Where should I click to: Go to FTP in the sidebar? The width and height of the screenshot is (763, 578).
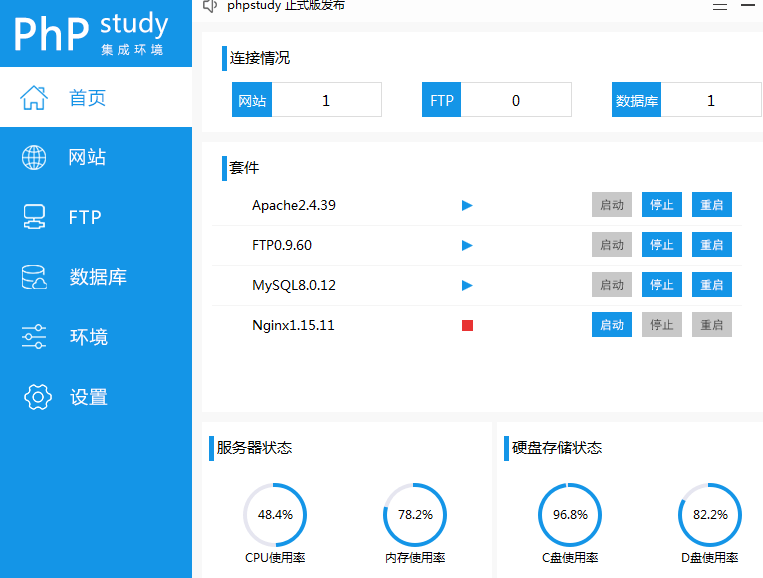point(96,217)
